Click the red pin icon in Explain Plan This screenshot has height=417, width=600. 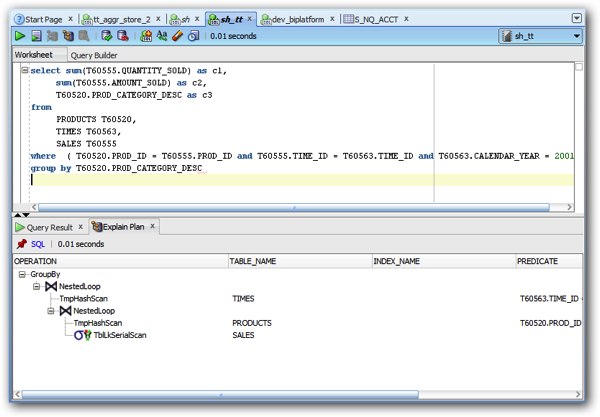[x=21, y=244]
